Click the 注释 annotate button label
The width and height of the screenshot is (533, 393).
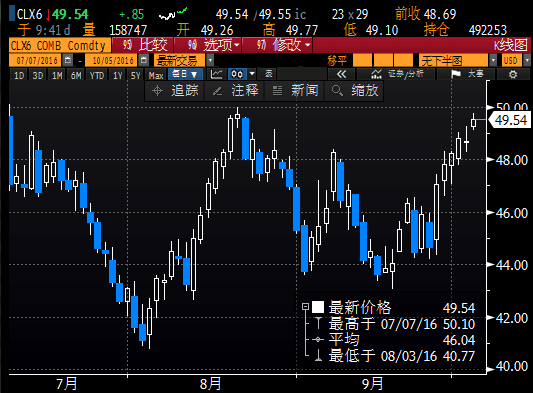pos(245,91)
